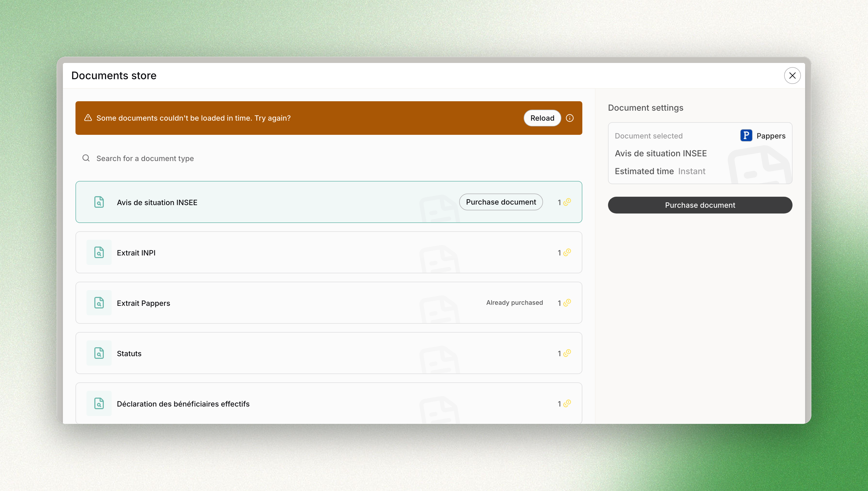
Task: Select the Avis de situation INSEE row
Action: pos(329,202)
